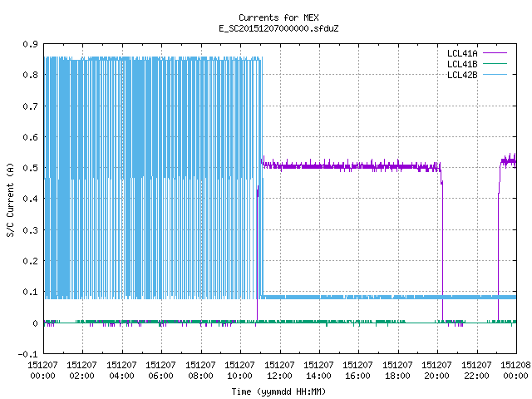The height and width of the screenshot is (399, 532).
Task: Click the x-axis label 'Time (yymmdd HH:MM)'
Action: tap(278, 392)
